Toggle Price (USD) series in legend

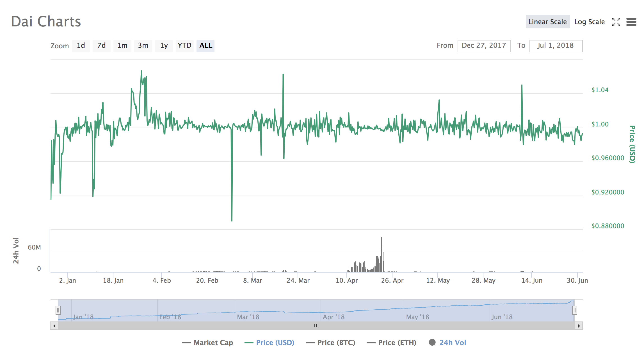pos(270,343)
